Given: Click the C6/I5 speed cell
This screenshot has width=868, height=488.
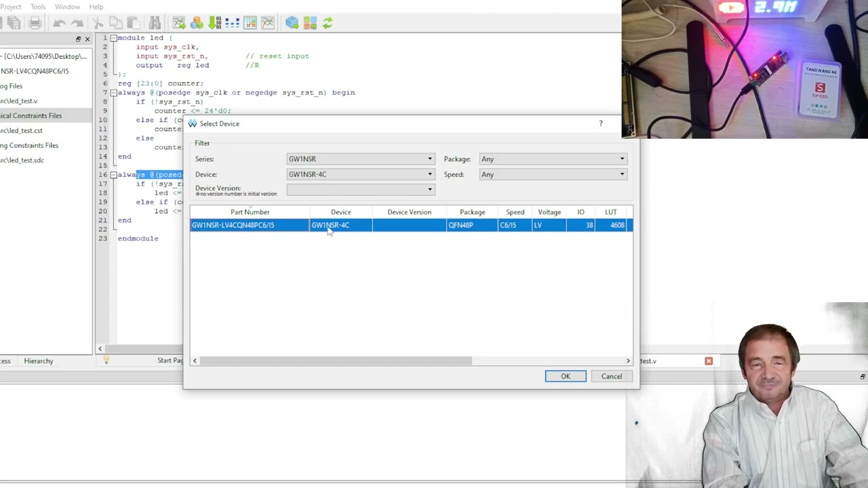Looking at the screenshot, I should coord(515,225).
